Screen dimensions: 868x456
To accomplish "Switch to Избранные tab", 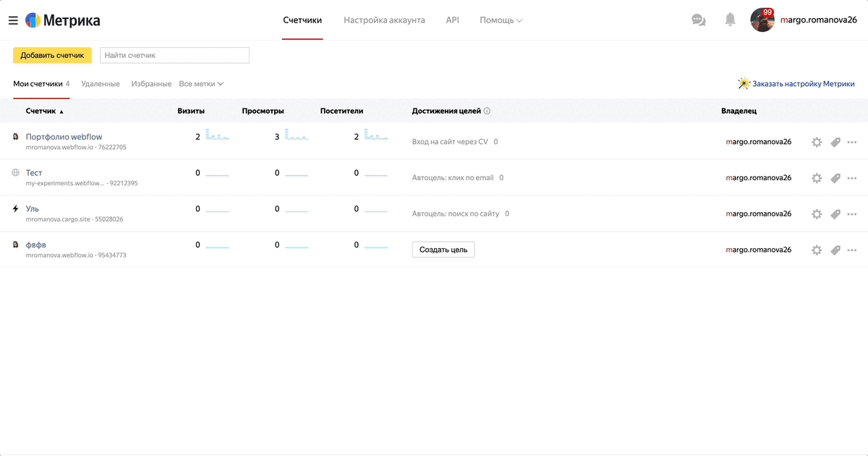I will pos(151,84).
